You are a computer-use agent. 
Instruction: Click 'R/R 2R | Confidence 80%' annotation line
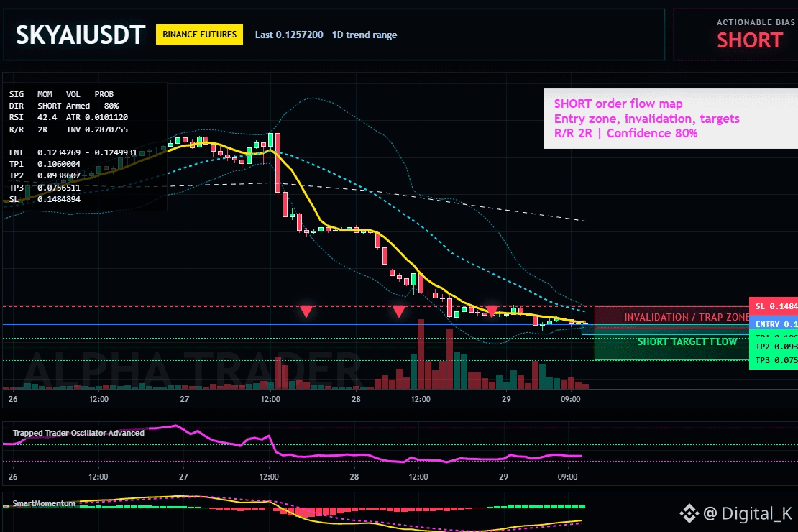(625, 134)
